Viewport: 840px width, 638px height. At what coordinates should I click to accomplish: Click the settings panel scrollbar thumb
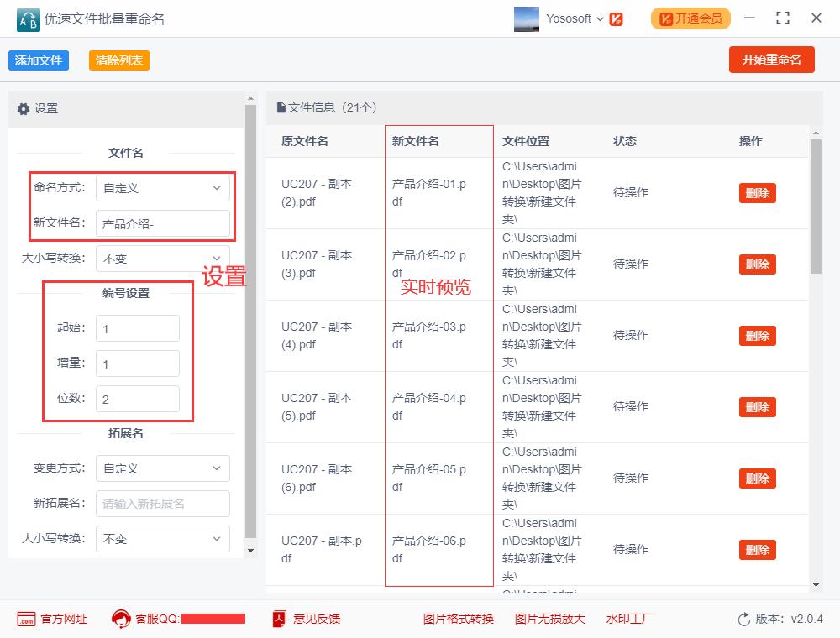click(x=250, y=322)
